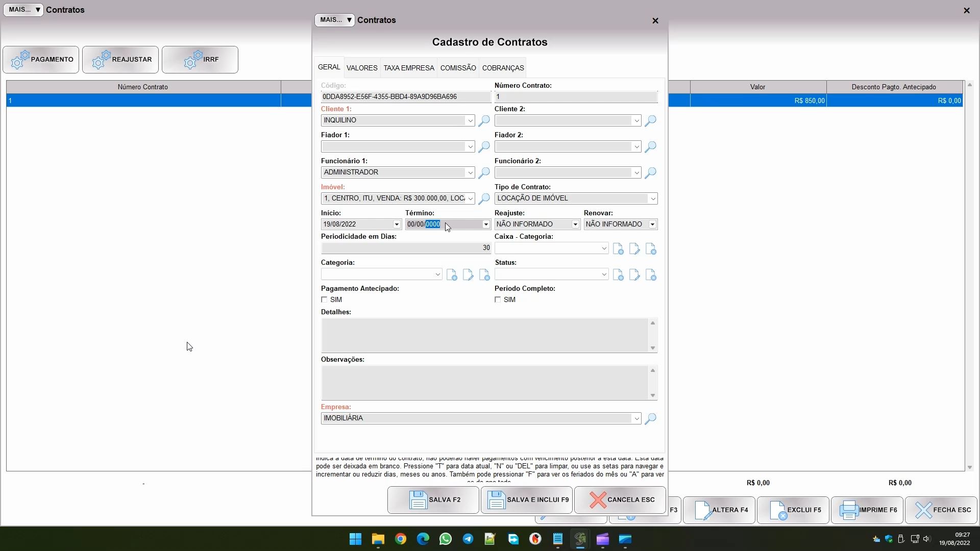Open the Reajuste dropdown list

point(575,225)
